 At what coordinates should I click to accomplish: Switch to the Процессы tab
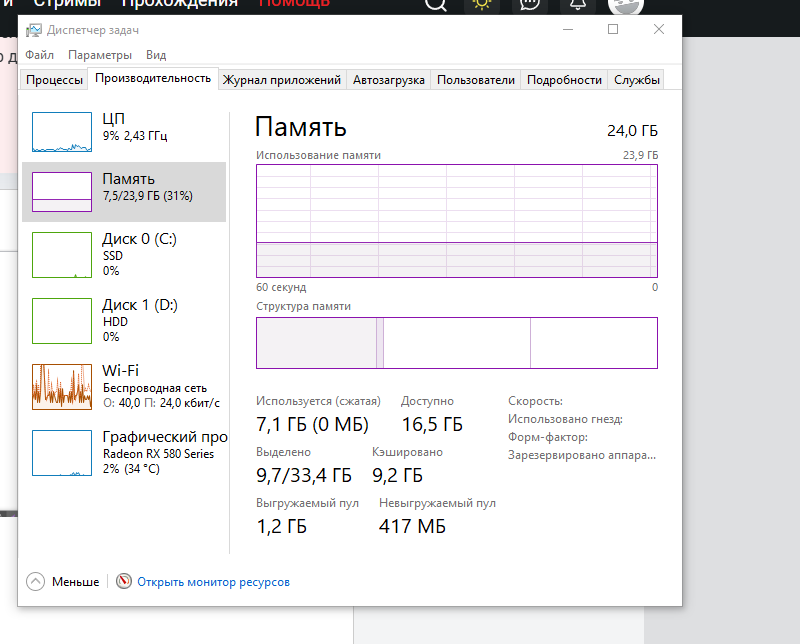[x=54, y=80]
